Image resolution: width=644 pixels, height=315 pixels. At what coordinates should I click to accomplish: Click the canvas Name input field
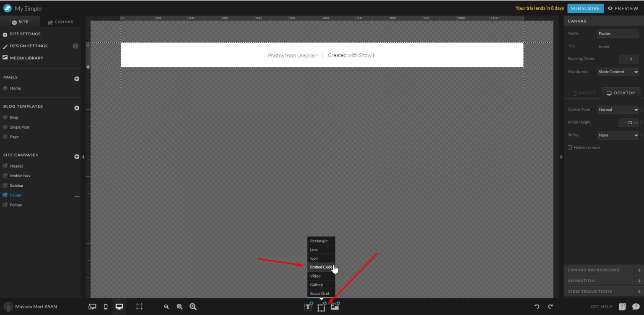(618, 34)
